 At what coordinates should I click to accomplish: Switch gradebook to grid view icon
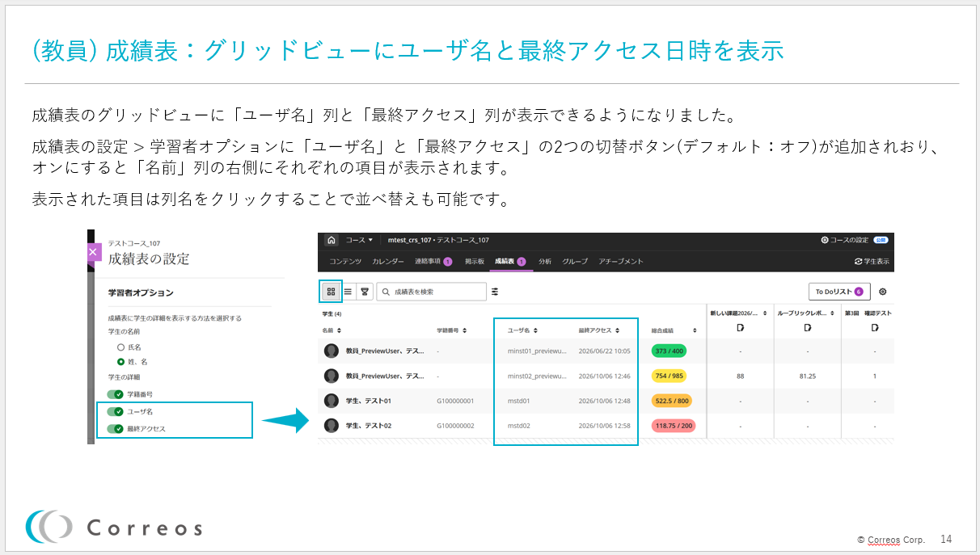pyautogui.click(x=332, y=292)
